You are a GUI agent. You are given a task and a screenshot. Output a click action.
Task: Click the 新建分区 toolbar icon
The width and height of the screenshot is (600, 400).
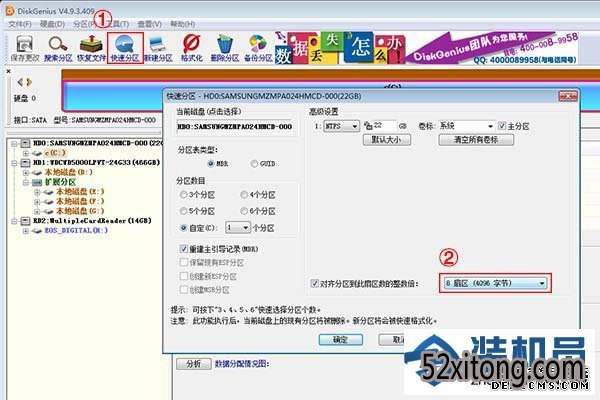[158, 49]
